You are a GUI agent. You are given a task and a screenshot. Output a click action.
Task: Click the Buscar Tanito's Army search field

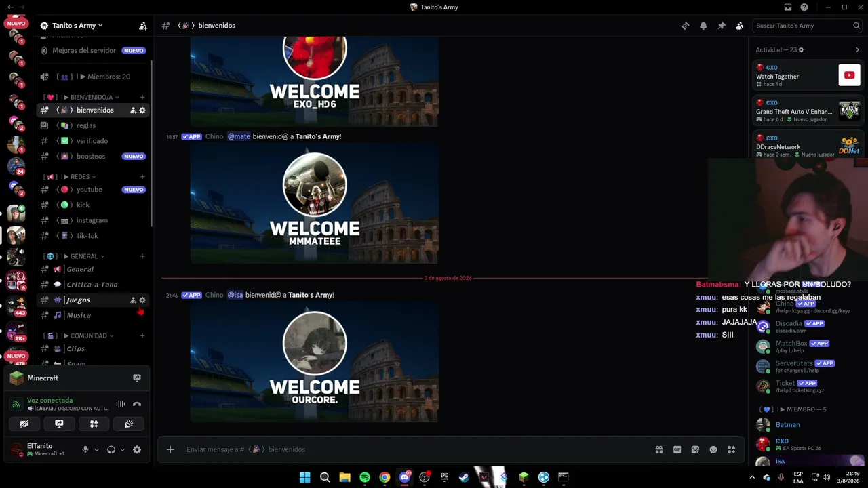coord(808,26)
